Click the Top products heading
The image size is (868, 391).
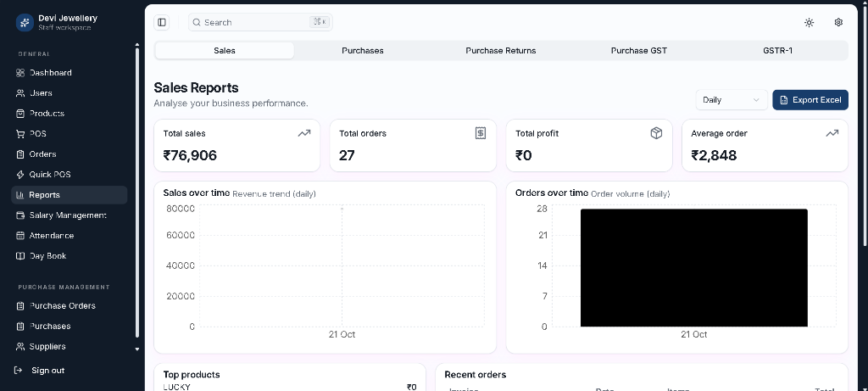pyautogui.click(x=192, y=374)
